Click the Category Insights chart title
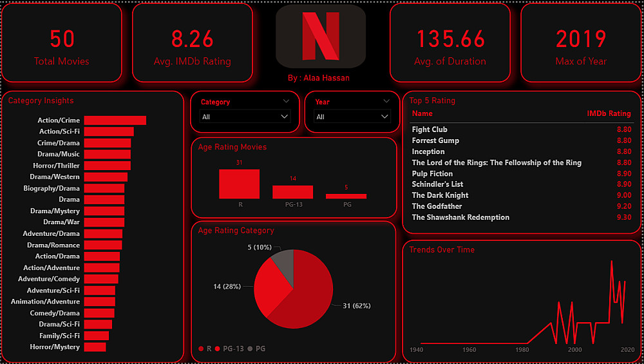The image size is (644, 364). [41, 101]
